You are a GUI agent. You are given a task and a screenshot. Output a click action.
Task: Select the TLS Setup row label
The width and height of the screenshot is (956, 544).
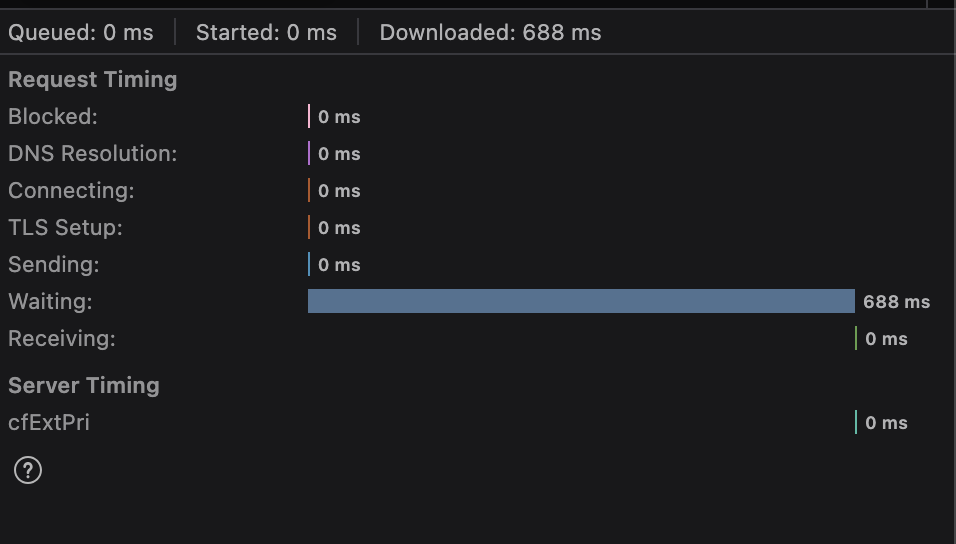tap(65, 228)
